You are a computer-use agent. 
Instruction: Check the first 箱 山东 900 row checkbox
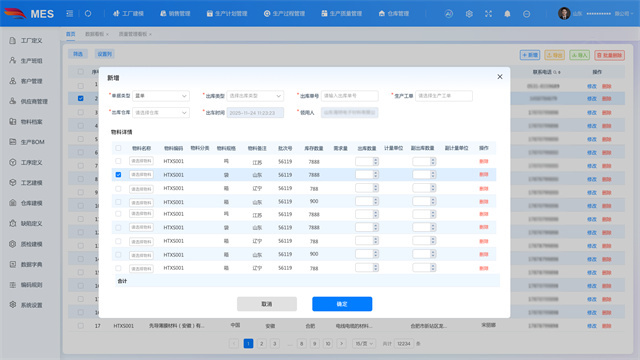tap(118, 202)
